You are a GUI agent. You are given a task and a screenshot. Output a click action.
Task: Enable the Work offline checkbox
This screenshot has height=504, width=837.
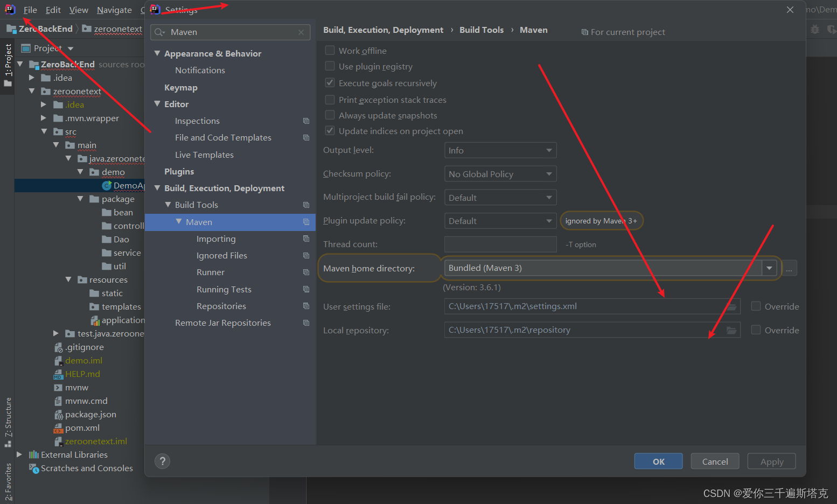[x=330, y=51]
